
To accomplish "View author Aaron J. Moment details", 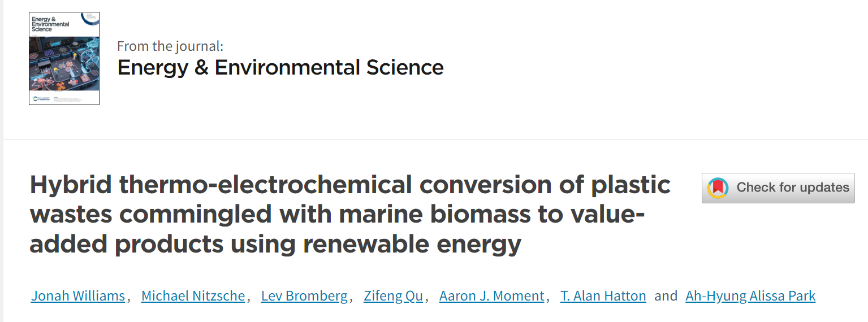I will click(492, 296).
